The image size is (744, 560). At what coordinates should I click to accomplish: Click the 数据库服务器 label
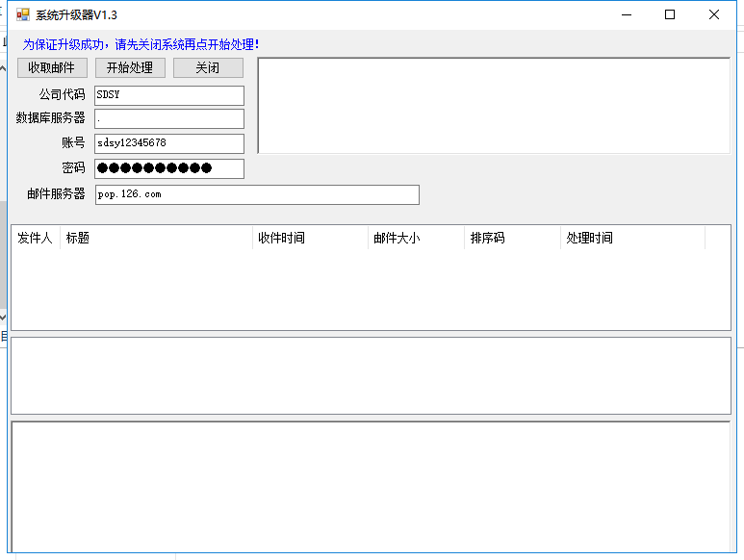(51, 118)
